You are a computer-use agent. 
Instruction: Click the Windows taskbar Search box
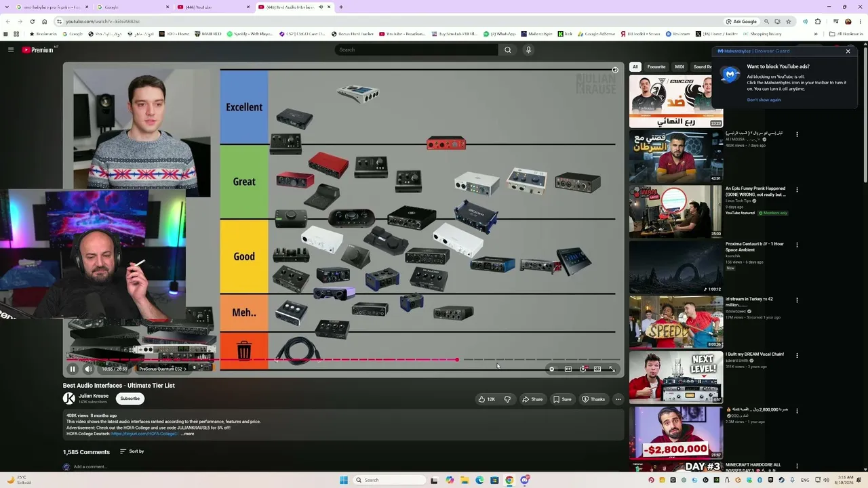(388, 480)
